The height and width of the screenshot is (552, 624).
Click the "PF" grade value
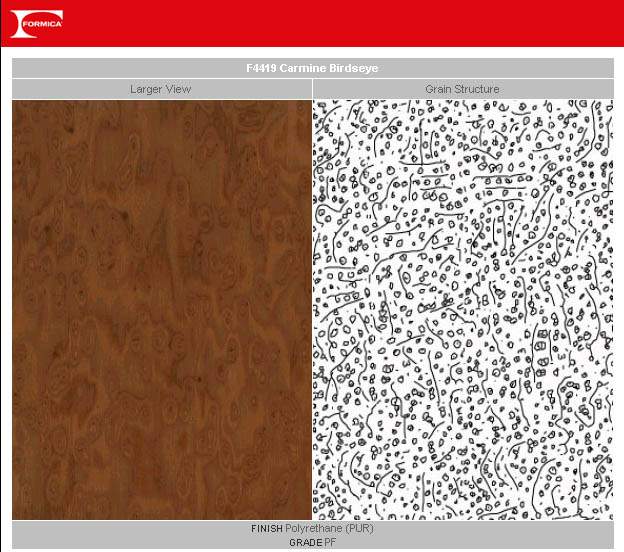tap(330, 542)
